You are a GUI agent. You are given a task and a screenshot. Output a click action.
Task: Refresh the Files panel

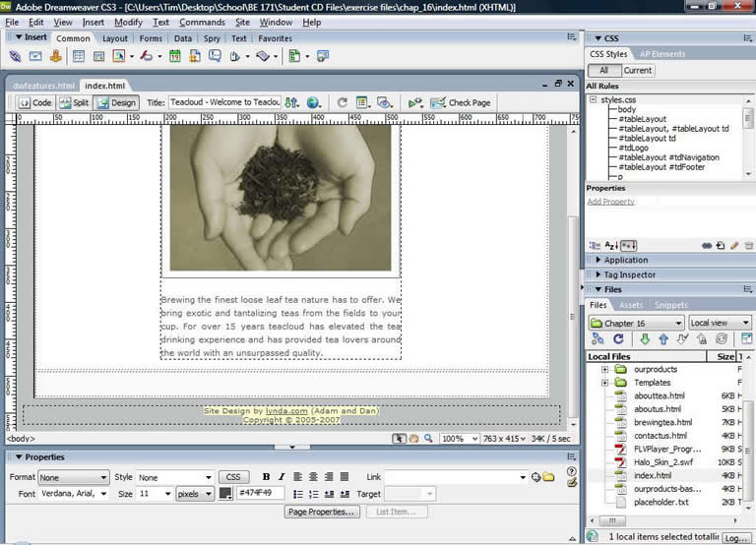pyautogui.click(x=618, y=339)
